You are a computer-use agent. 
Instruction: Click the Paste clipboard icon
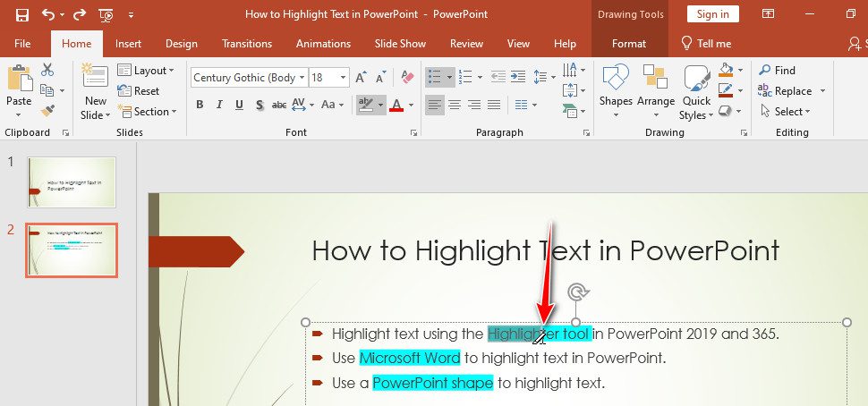[19, 78]
